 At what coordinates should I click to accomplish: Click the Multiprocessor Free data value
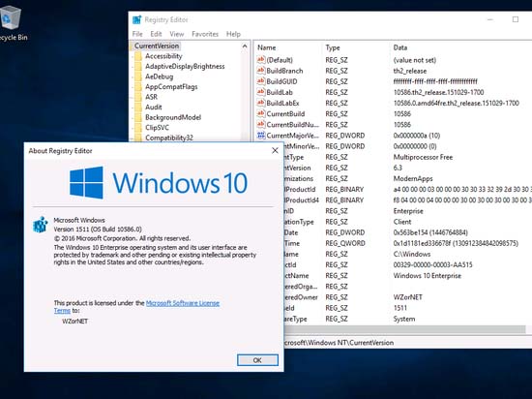pos(423,157)
